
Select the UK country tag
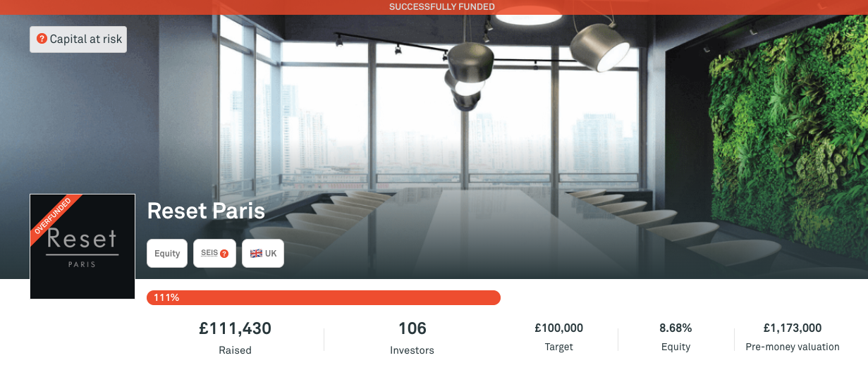(263, 254)
